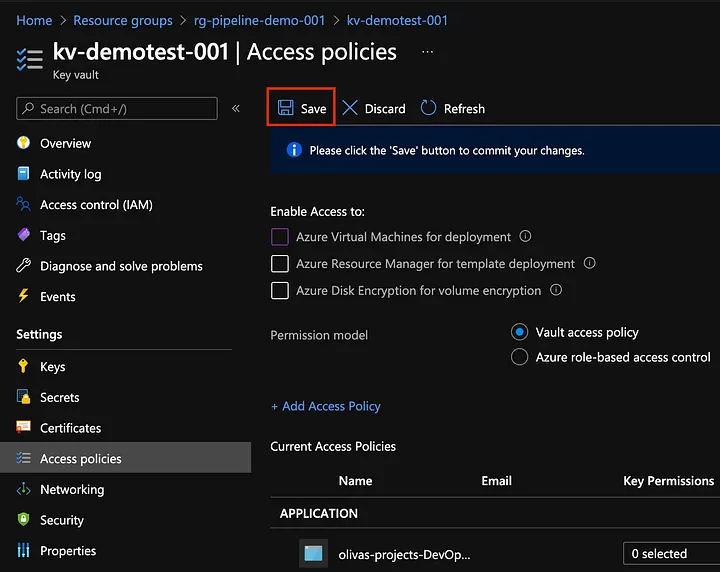Navigate to Home breadcrumb

[34, 21]
